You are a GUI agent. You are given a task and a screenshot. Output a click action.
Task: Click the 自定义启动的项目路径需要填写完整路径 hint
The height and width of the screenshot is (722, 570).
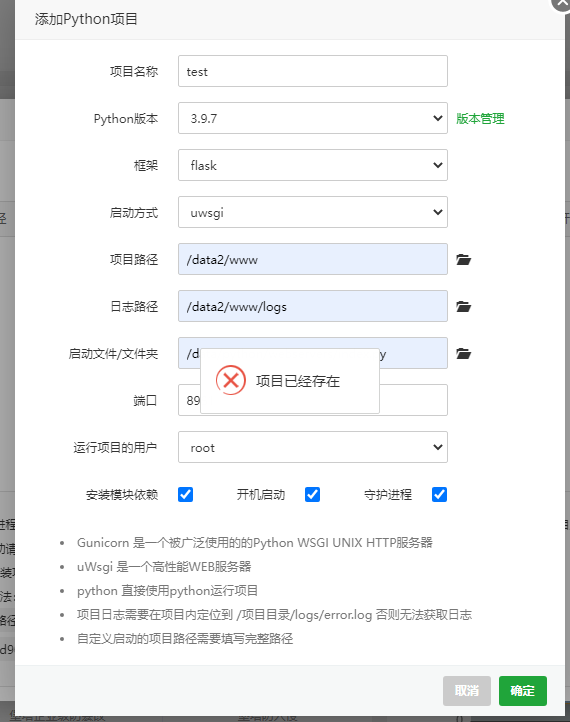[185, 639]
